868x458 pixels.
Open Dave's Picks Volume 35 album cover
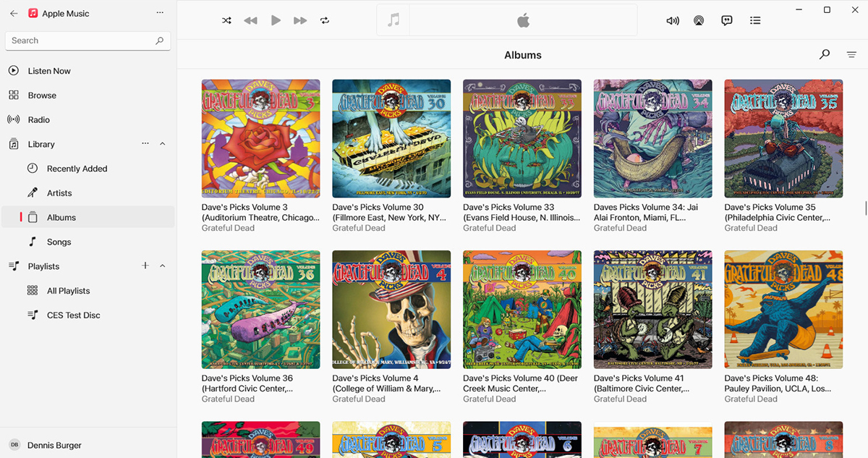coord(783,138)
